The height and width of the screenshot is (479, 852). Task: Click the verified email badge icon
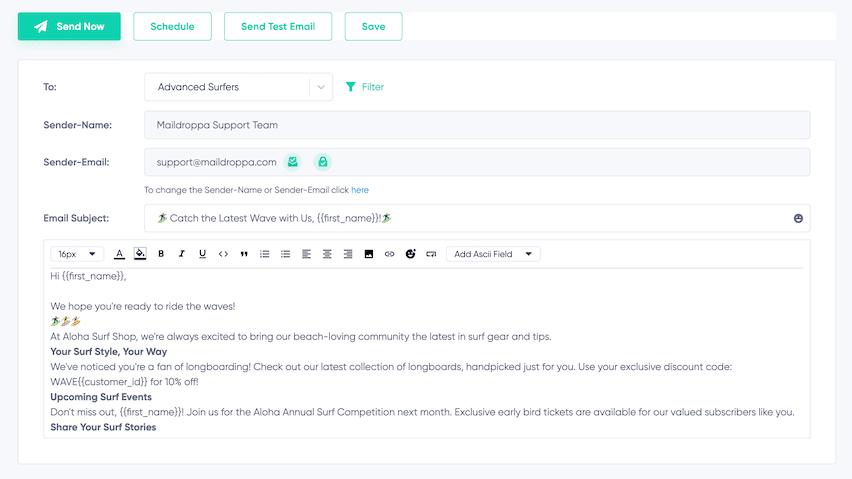(292, 162)
